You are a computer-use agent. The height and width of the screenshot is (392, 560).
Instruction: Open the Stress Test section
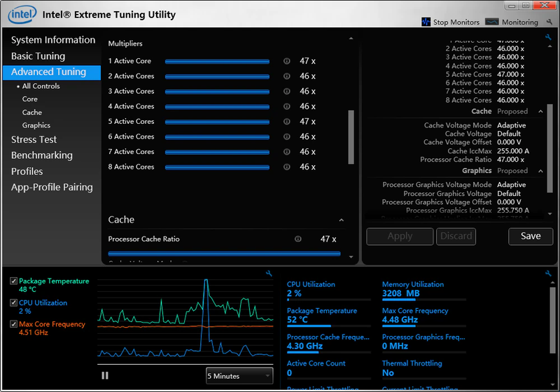point(34,139)
